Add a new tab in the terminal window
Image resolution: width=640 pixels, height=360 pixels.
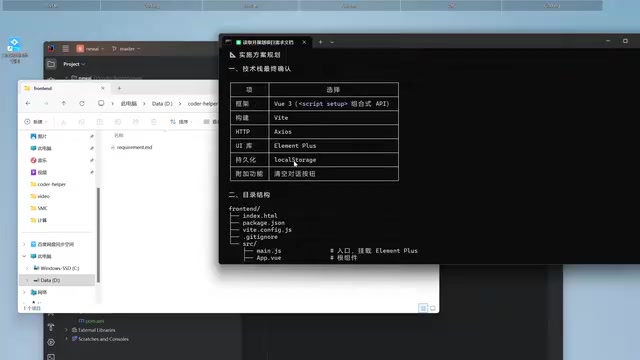(x=320, y=42)
